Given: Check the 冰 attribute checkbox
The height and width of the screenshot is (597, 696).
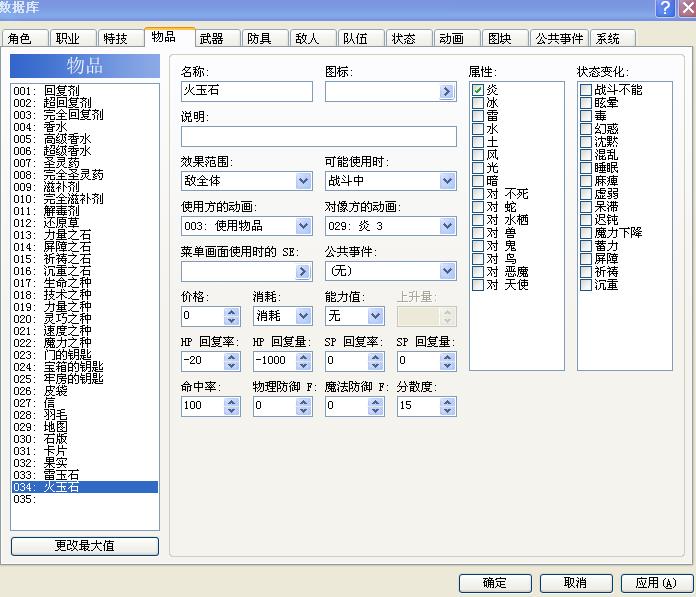Looking at the screenshot, I should tap(478, 103).
